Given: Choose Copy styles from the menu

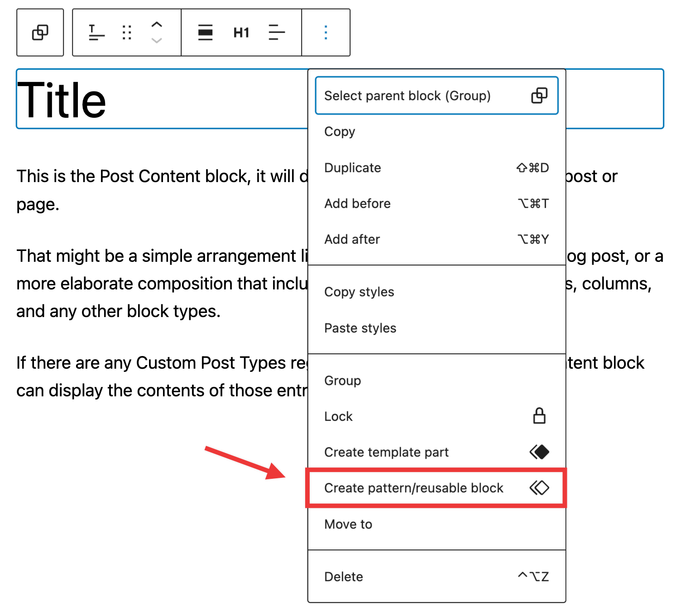Looking at the screenshot, I should tap(359, 292).
